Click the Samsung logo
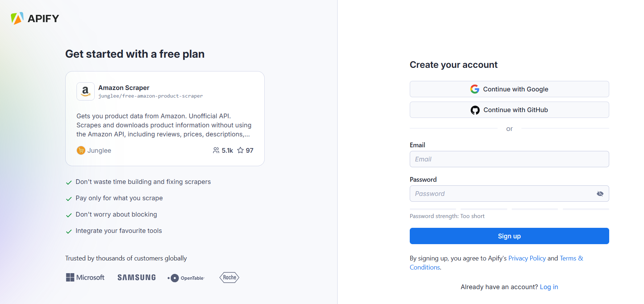The width and height of the screenshot is (644, 304). click(x=136, y=277)
